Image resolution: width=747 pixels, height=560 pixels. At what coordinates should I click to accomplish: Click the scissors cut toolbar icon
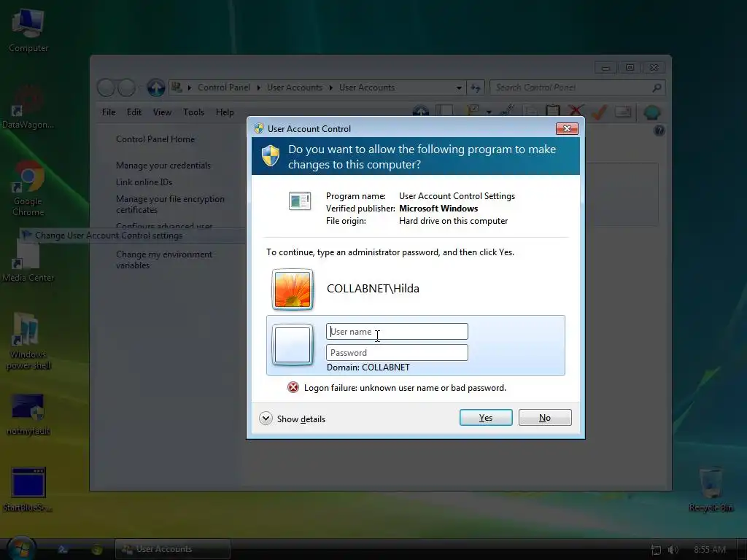point(507,111)
